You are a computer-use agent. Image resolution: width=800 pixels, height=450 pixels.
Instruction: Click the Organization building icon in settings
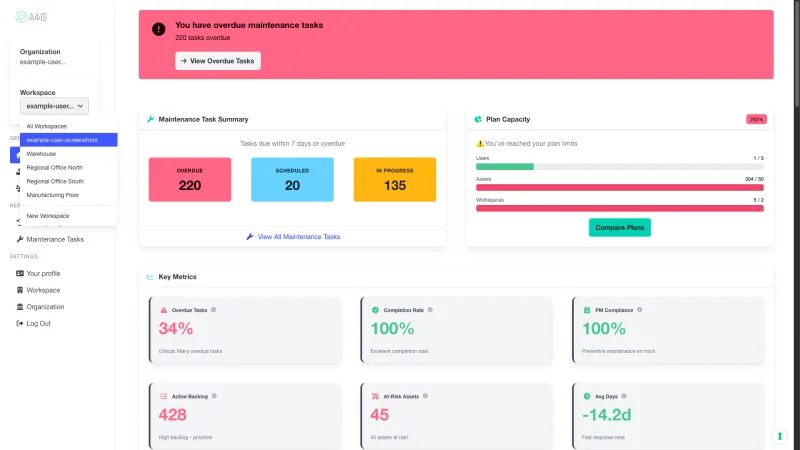coord(20,307)
